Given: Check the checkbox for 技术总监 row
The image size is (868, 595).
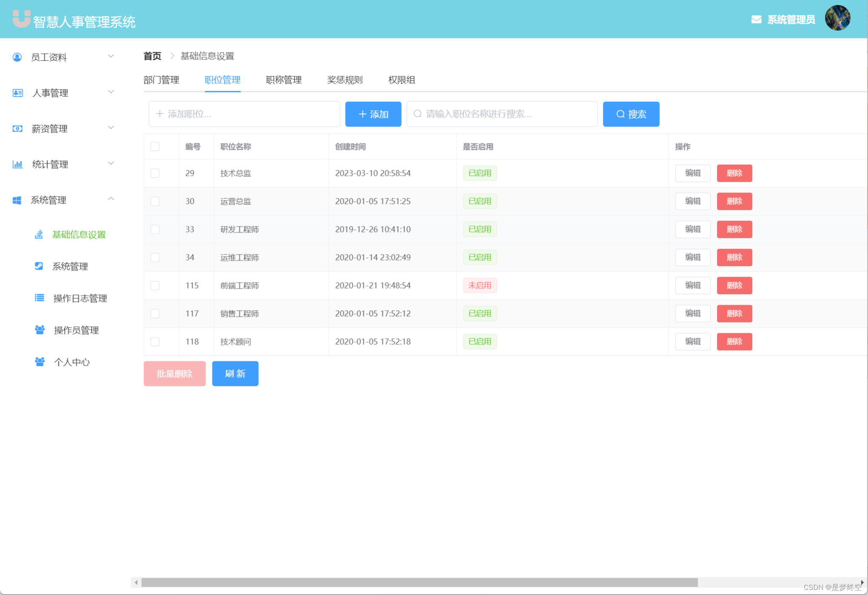Looking at the screenshot, I should [155, 173].
